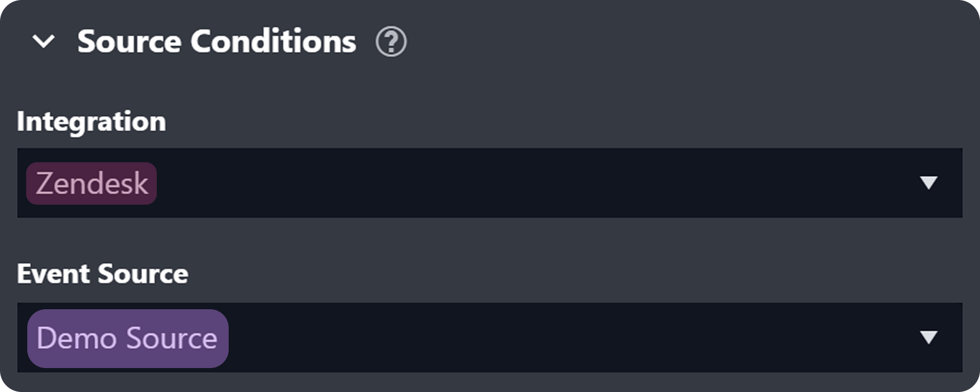
Task: Click empty space in Event Source field
Action: click(544, 338)
